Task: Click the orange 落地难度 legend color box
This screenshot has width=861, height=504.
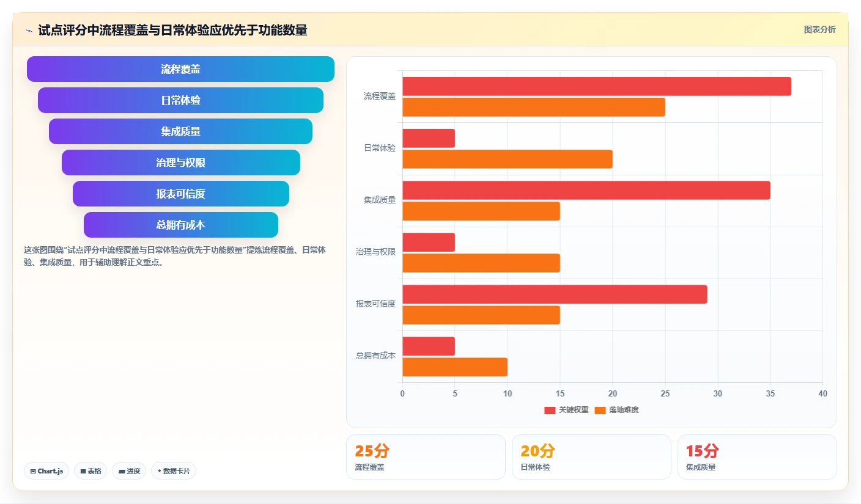Action: point(600,411)
